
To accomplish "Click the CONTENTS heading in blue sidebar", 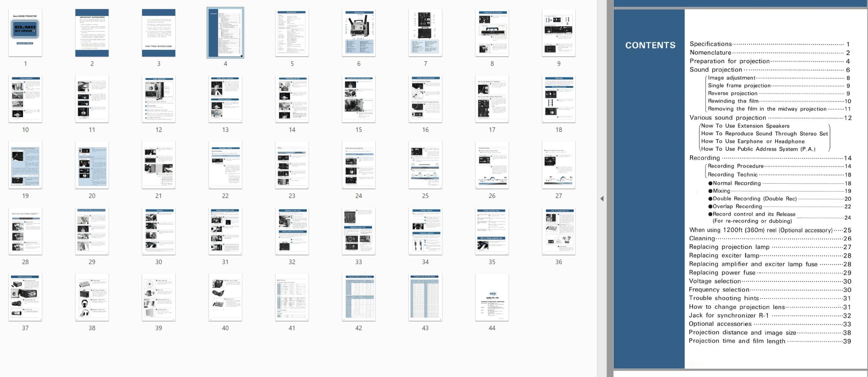I will 650,45.
